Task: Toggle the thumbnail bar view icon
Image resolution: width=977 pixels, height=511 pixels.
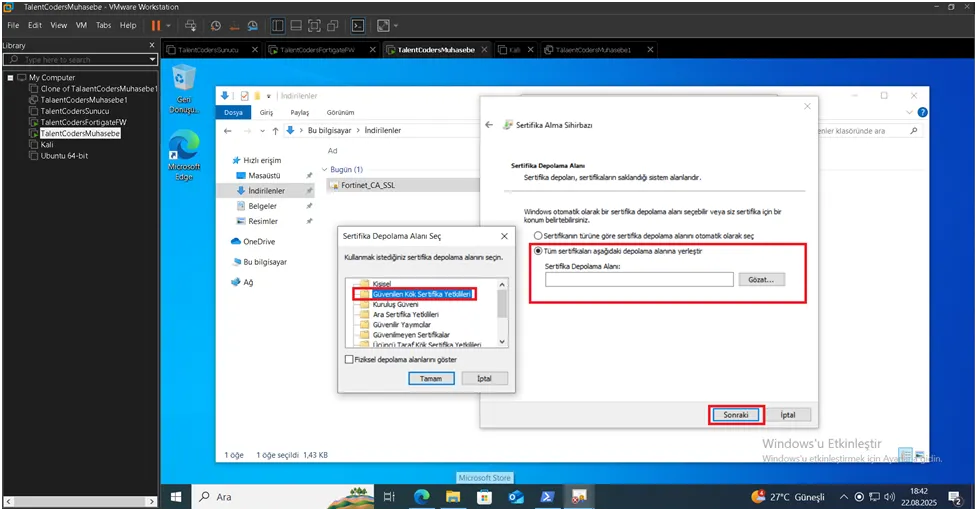Action: tap(297, 26)
